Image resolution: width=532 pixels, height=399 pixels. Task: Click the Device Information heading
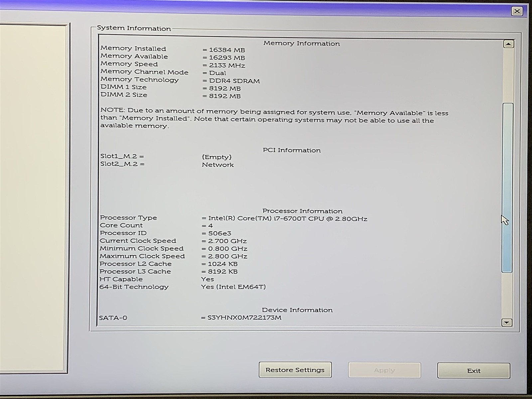click(x=297, y=310)
